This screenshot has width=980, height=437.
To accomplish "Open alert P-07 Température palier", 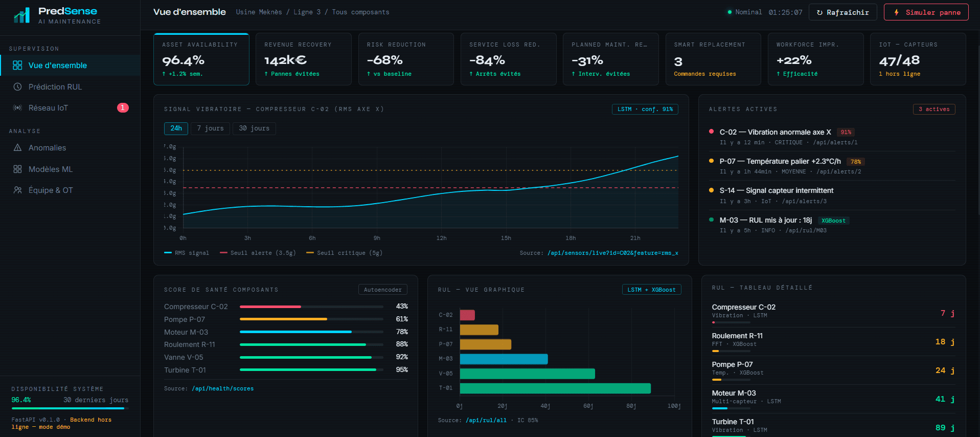I will click(832, 166).
